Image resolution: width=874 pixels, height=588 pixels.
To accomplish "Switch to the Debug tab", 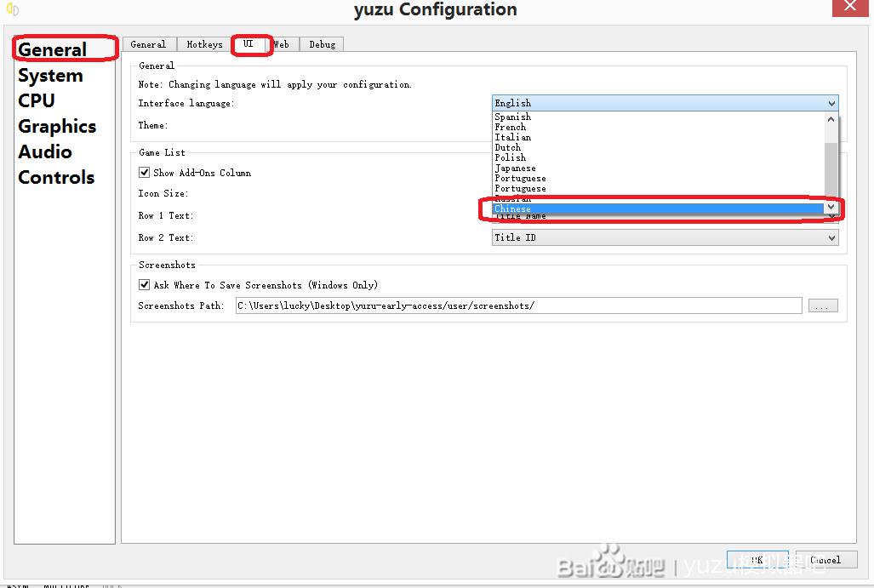I will 323,44.
